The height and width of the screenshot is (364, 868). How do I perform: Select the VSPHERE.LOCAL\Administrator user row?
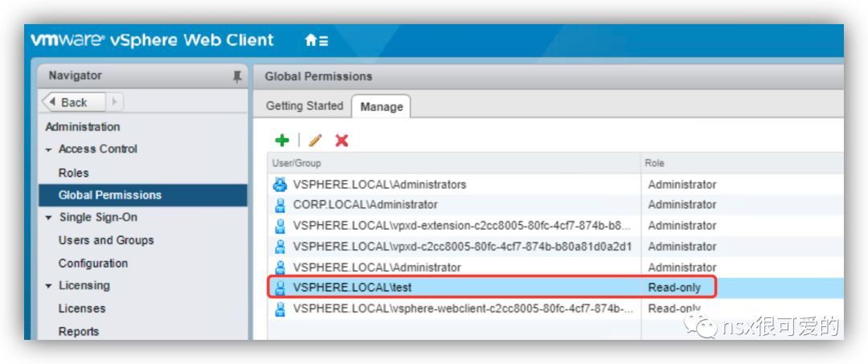point(556,268)
